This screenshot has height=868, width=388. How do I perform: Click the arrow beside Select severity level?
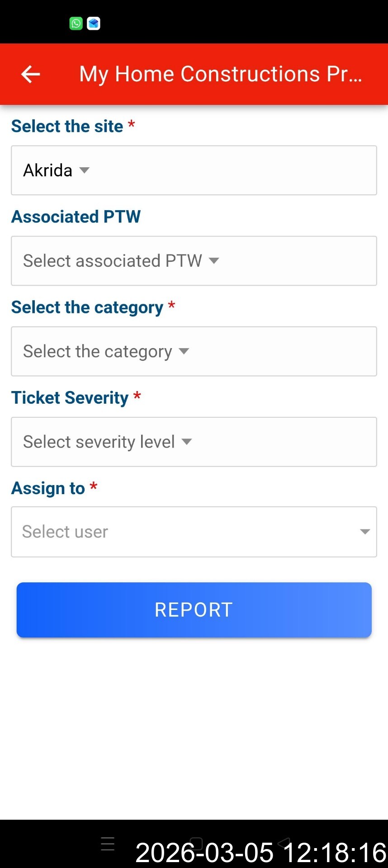click(187, 442)
